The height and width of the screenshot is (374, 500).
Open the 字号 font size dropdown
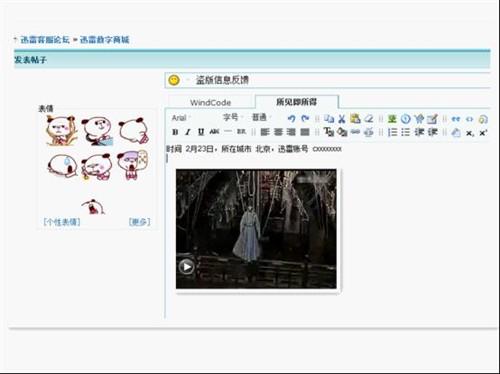coord(232,117)
